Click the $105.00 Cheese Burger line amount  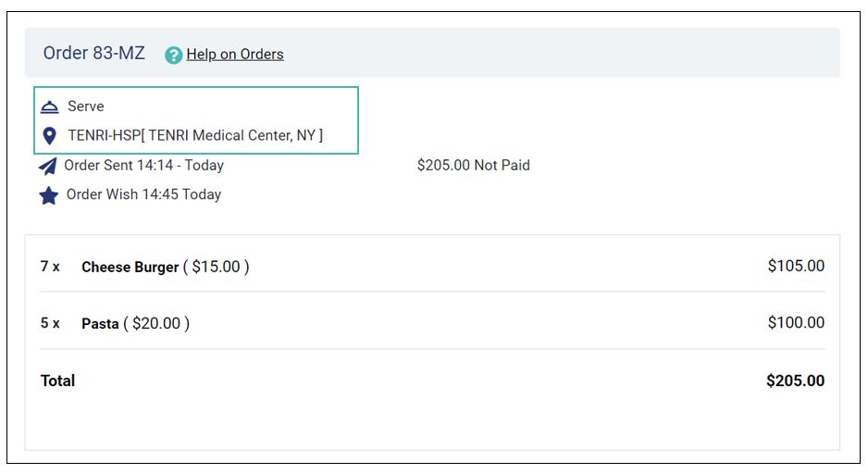[x=796, y=266]
